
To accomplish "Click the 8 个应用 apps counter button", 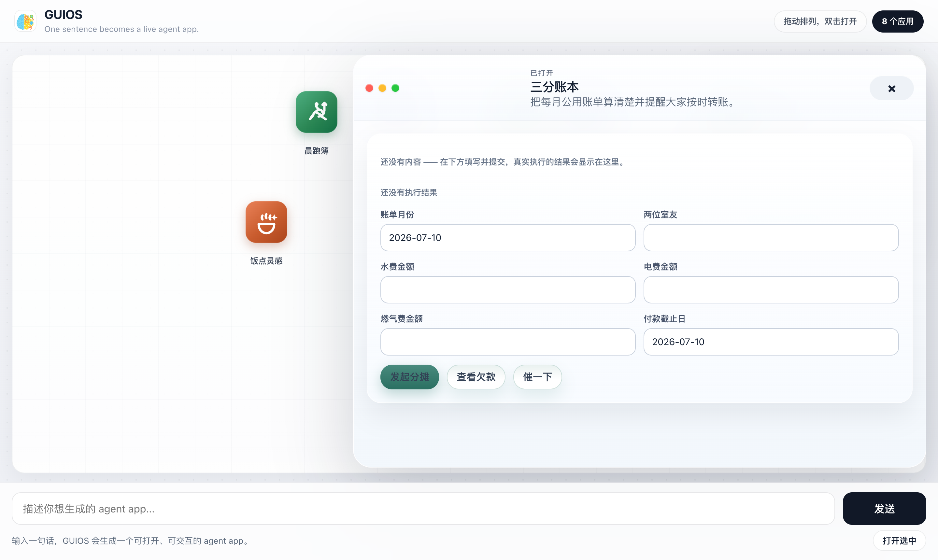I will click(x=898, y=21).
